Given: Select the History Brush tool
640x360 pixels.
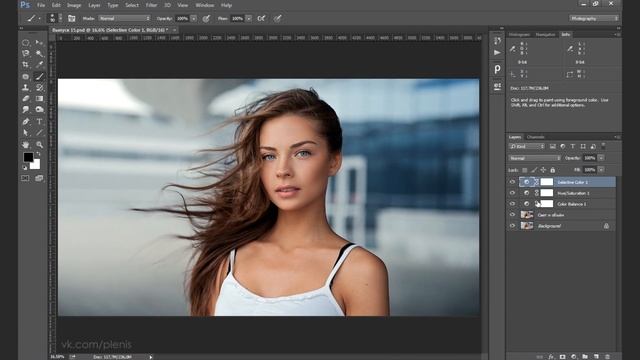Looking at the screenshot, I should pos(39,87).
